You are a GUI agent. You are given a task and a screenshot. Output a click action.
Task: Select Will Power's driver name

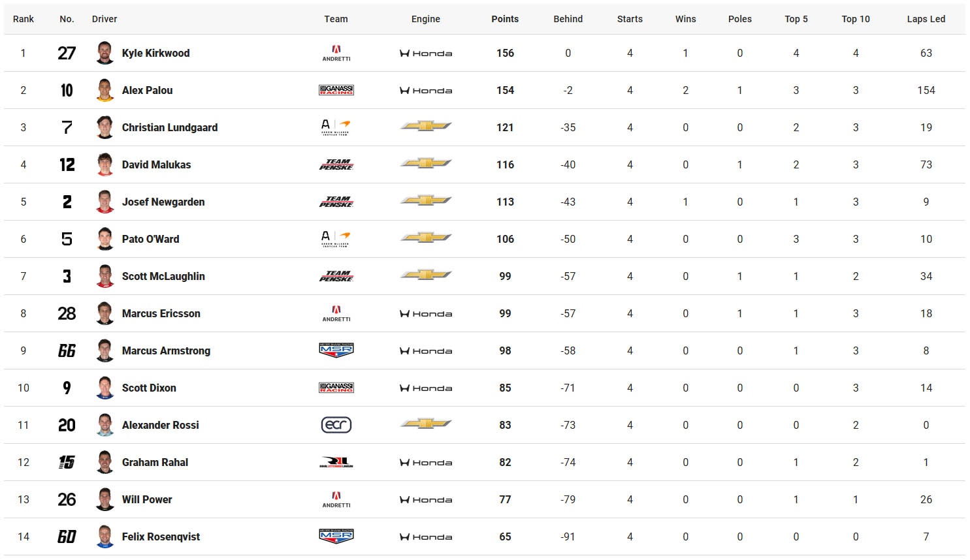click(147, 499)
